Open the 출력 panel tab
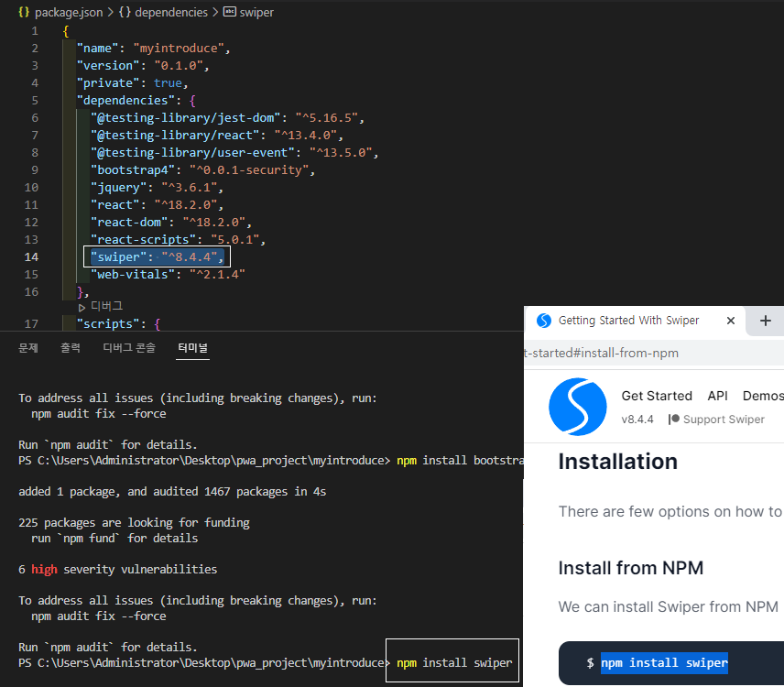 point(71,347)
